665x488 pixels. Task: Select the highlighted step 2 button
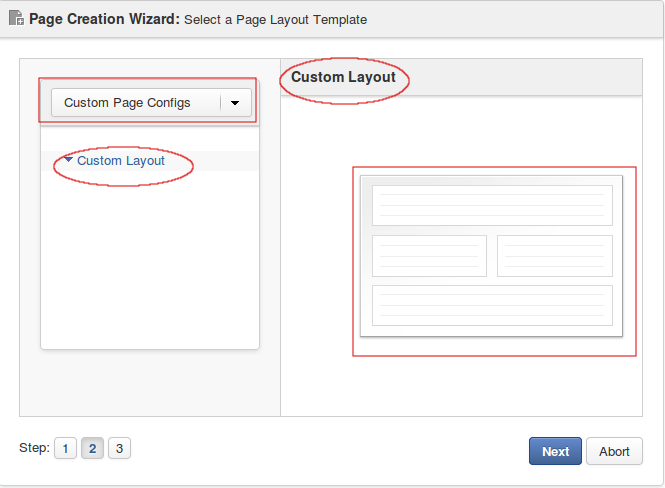(x=92, y=448)
